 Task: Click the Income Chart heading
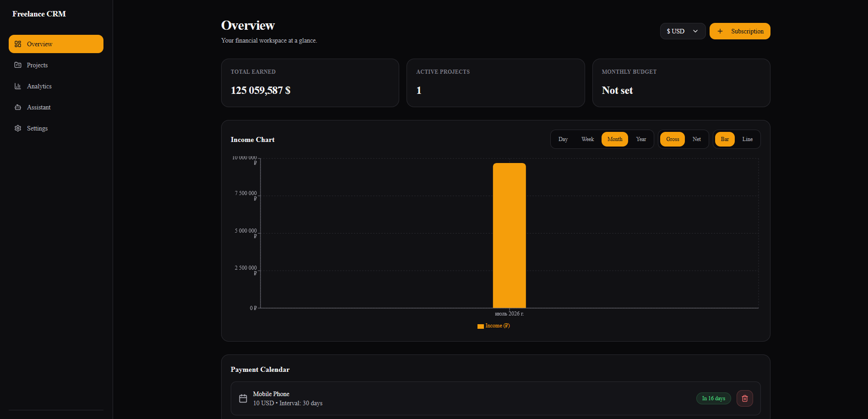click(x=253, y=140)
